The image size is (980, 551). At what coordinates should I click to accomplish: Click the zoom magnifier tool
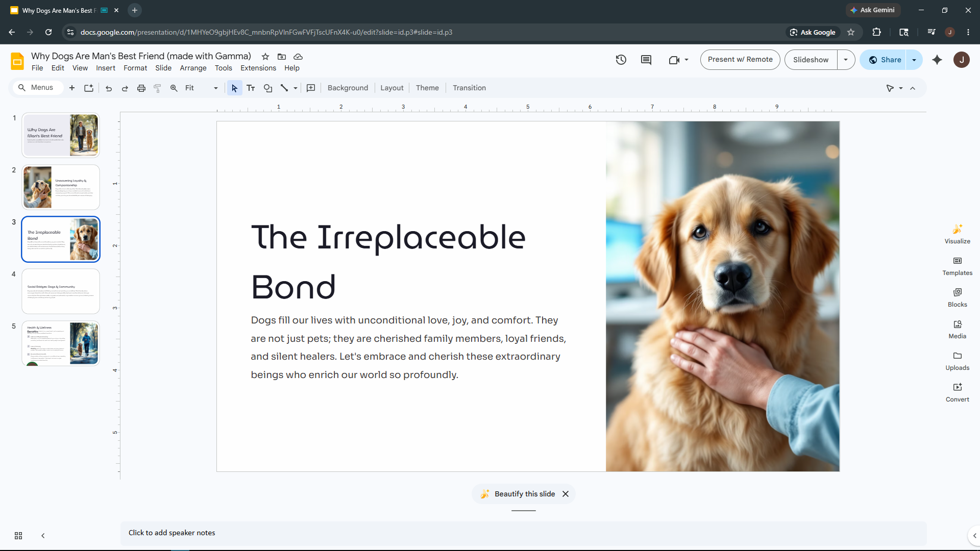pos(174,88)
